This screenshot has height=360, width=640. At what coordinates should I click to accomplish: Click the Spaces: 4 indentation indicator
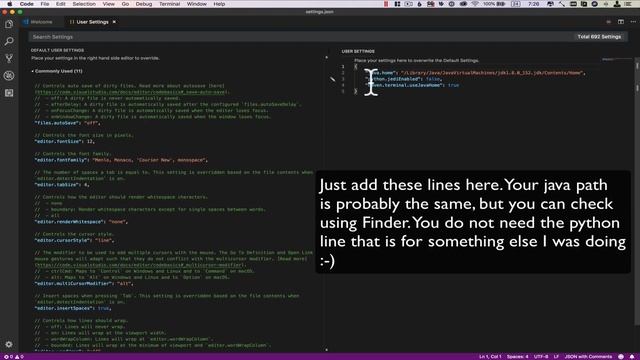(x=518, y=357)
